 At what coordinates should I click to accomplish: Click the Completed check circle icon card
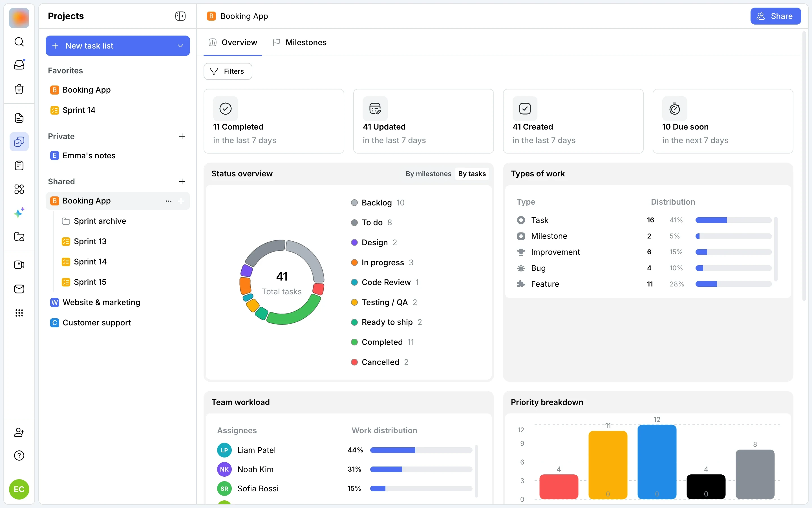pyautogui.click(x=226, y=109)
